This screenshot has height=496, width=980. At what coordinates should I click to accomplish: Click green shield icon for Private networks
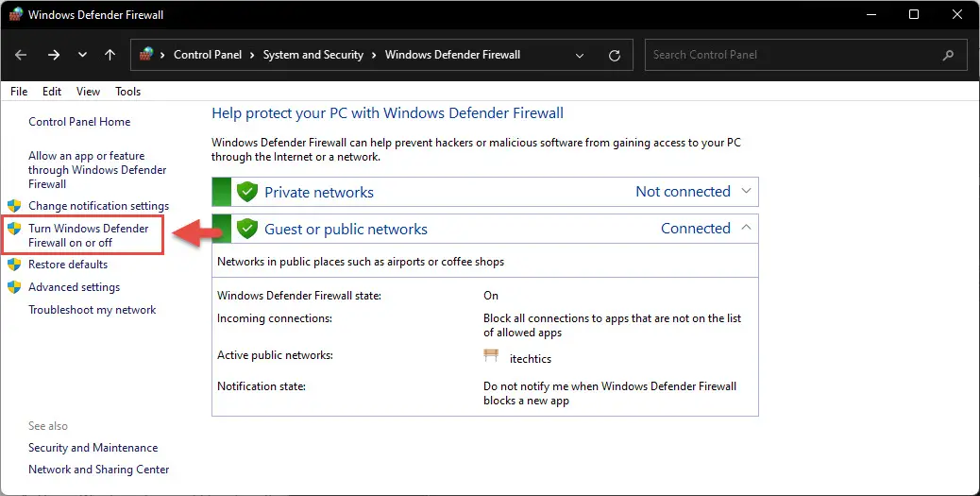point(247,192)
